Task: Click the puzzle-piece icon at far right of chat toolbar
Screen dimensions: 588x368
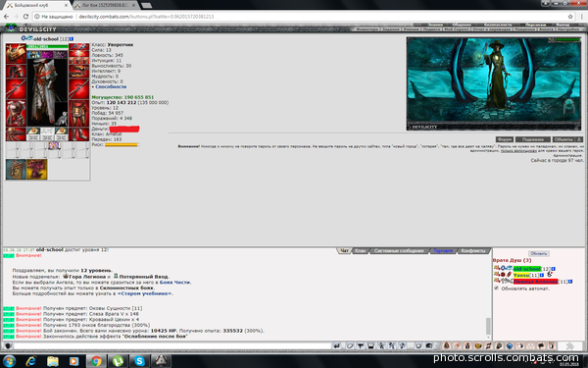Action: point(570,345)
